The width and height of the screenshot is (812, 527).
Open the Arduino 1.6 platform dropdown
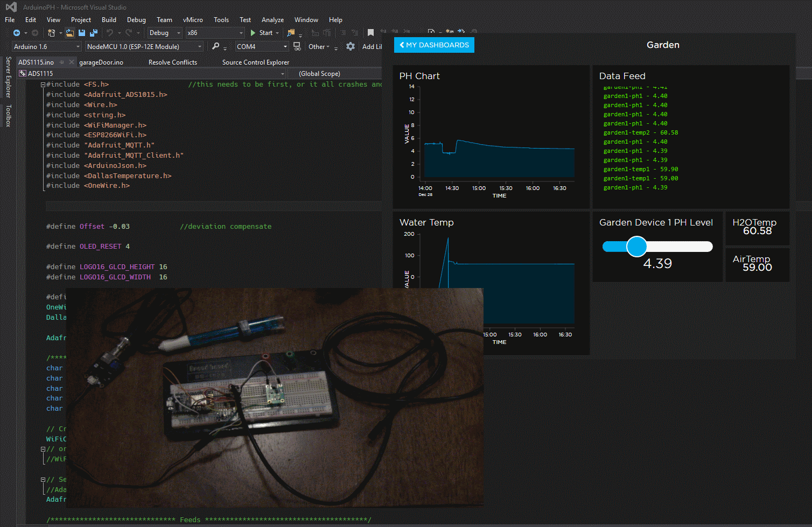click(47, 46)
